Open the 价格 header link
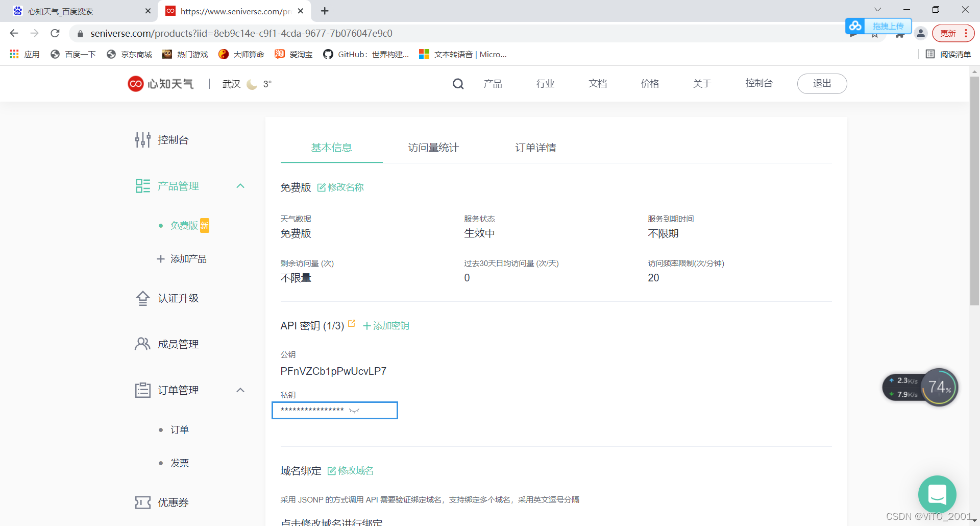Viewport: 980px width, 526px height. coord(650,84)
